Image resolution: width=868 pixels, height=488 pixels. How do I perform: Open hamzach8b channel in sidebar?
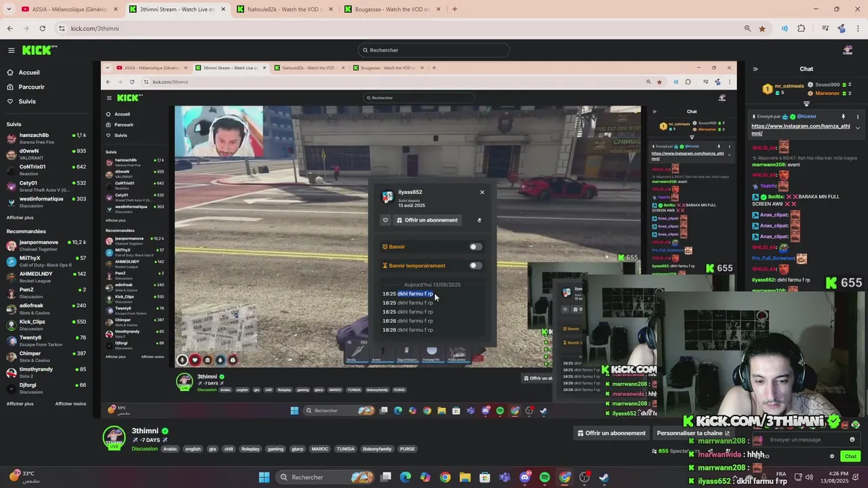pos(46,138)
